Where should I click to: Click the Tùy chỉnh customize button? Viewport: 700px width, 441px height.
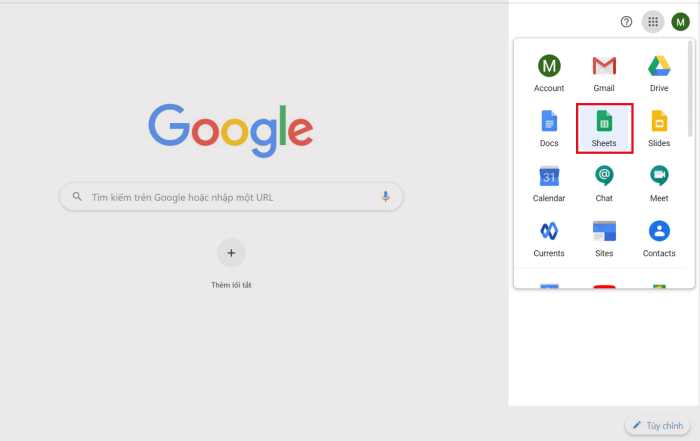pos(658,425)
